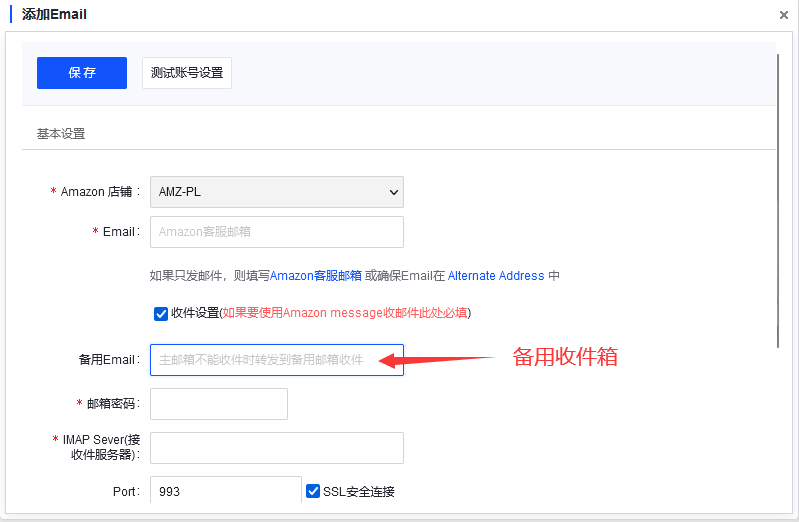Toggle the 收件设置 checkbox
This screenshot has width=799, height=522.
pyautogui.click(x=161, y=314)
